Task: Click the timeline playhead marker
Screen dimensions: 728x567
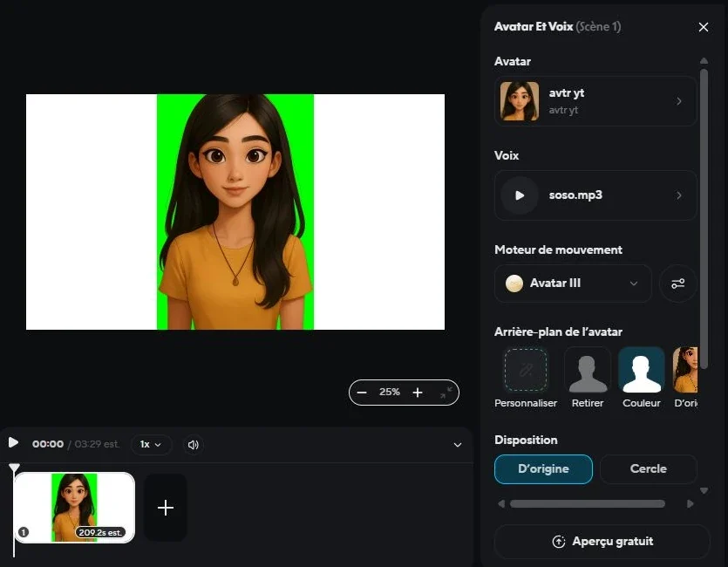Action: (x=15, y=468)
